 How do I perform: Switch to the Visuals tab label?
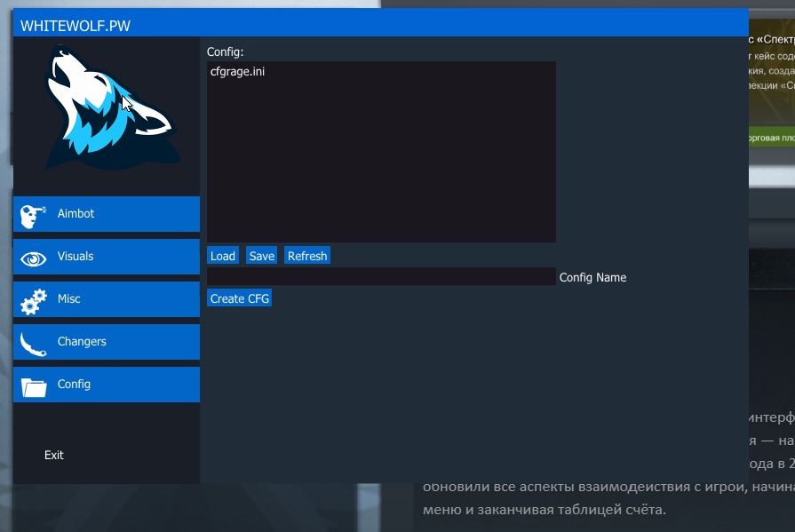[x=76, y=257]
